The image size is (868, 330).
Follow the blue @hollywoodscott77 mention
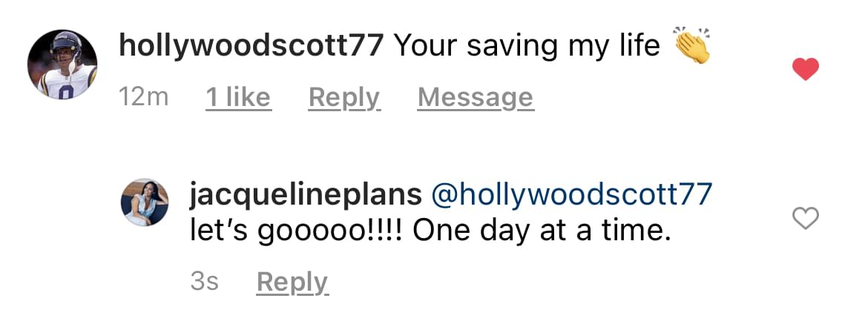(571, 194)
